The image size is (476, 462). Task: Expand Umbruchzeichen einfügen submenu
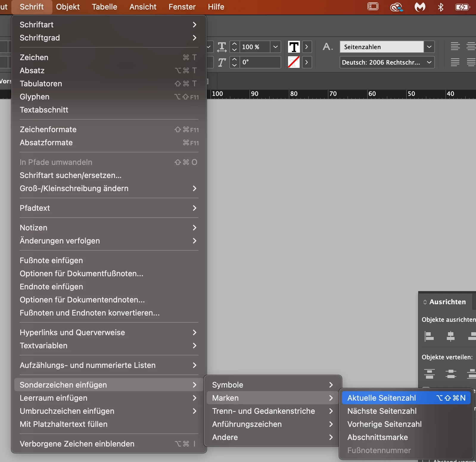(x=109, y=411)
